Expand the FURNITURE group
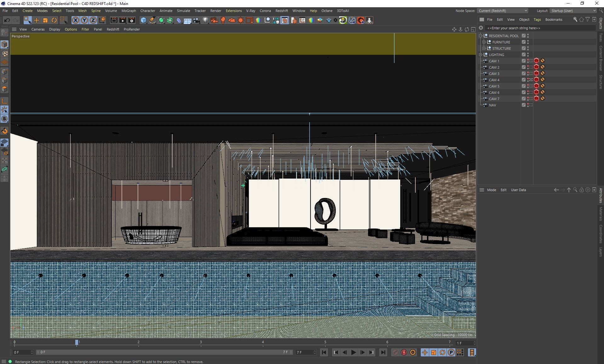Screen dimensions: 604x364 484,42
